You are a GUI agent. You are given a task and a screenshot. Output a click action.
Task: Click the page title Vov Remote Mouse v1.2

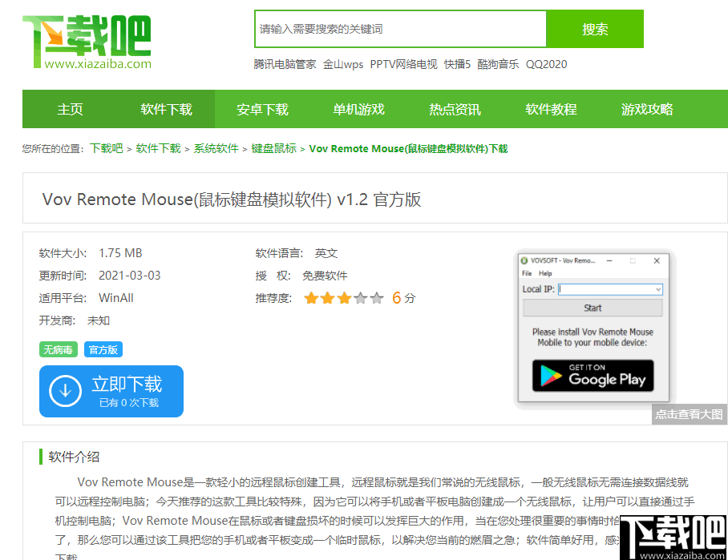click(x=231, y=199)
